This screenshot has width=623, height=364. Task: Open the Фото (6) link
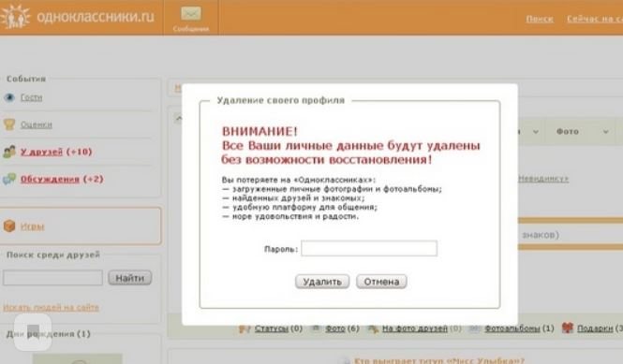(342, 328)
